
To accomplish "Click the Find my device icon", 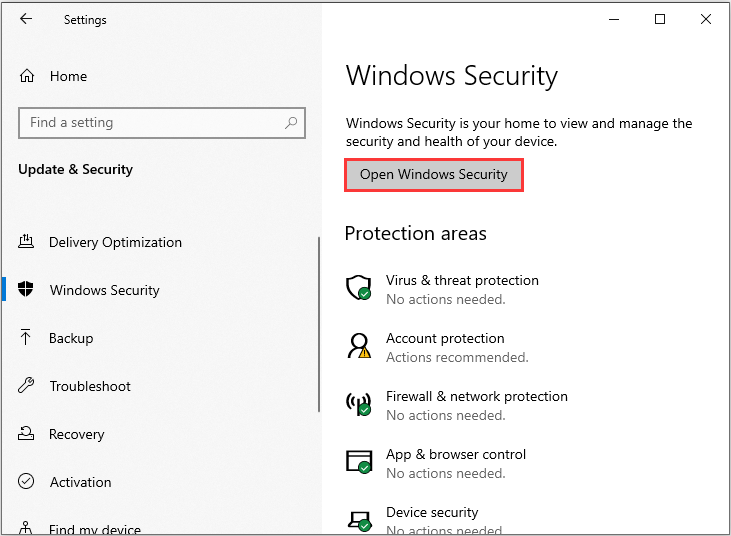I will pos(26,528).
